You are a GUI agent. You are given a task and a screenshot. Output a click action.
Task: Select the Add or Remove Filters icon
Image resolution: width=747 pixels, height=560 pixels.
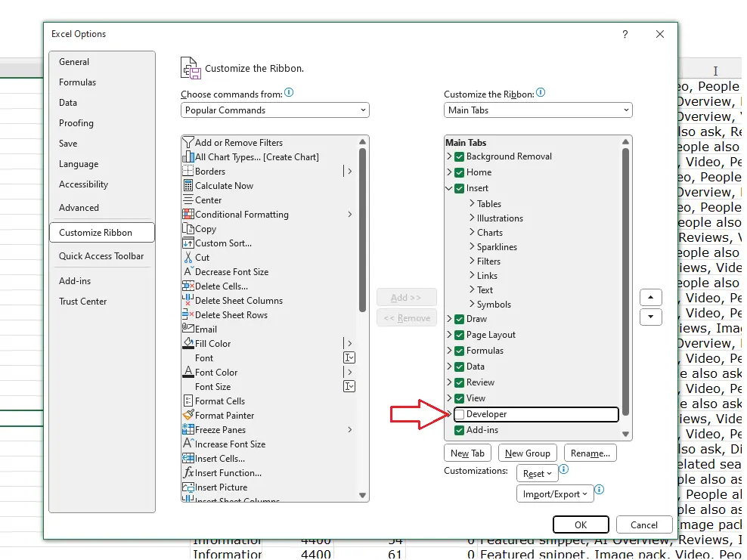pos(189,143)
